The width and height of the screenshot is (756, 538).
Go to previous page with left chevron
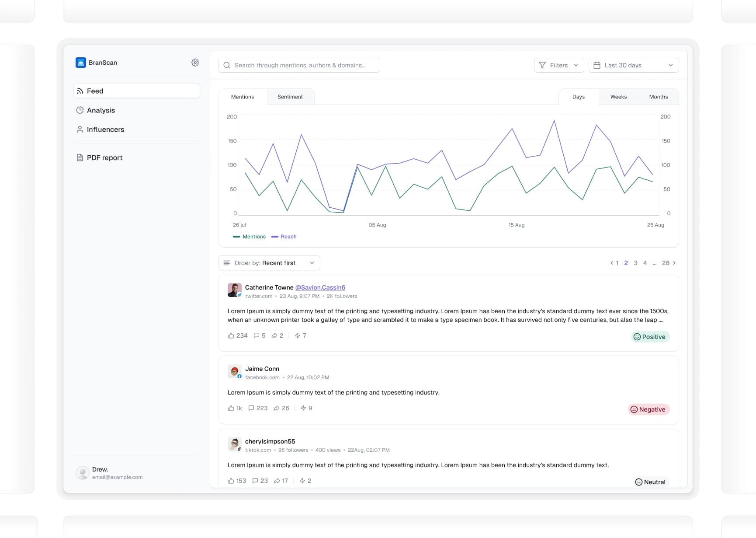click(612, 263)
